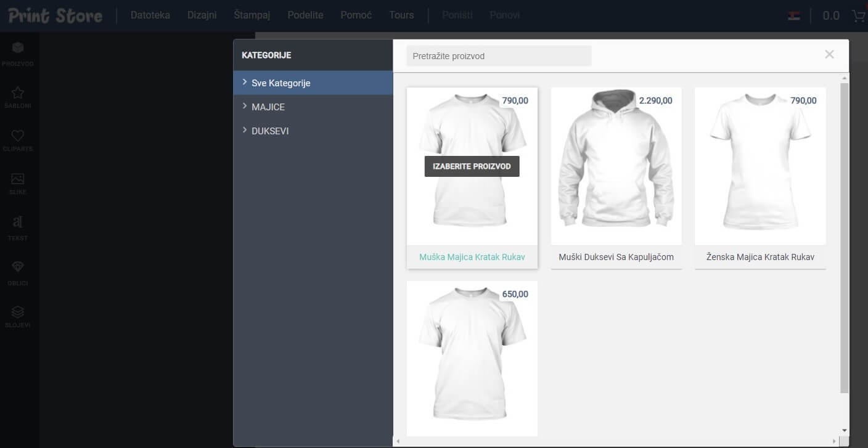Expand the DUKSEVI category chevron
This screenshot has width=868, height=448.
click(245, 130)
